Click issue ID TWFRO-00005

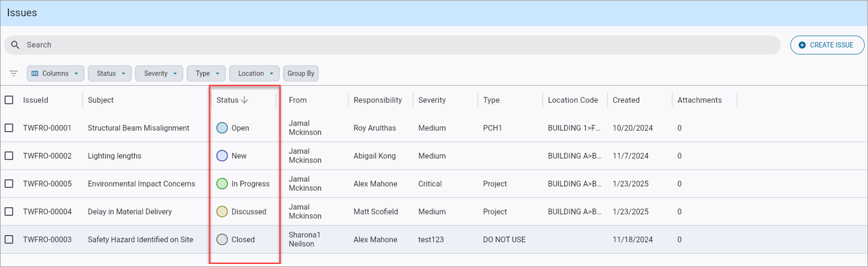[47, 184]
